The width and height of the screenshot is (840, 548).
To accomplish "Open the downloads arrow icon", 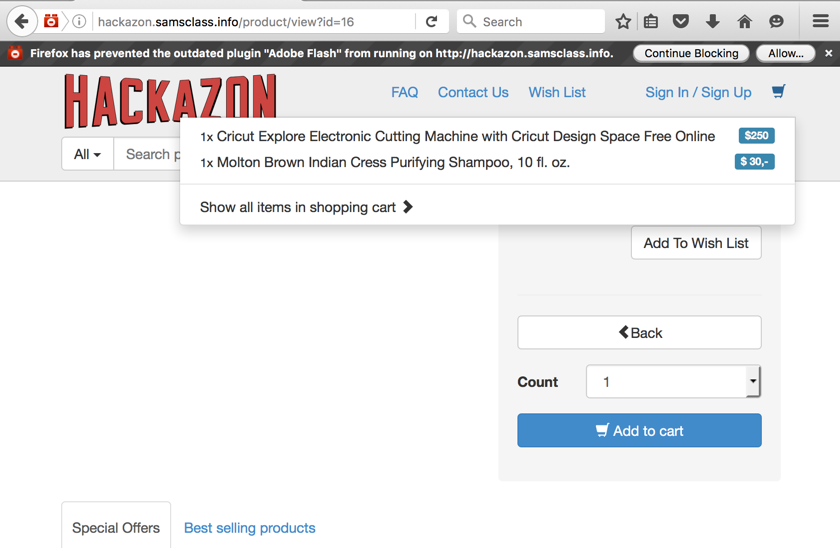I will click(713, 21).
